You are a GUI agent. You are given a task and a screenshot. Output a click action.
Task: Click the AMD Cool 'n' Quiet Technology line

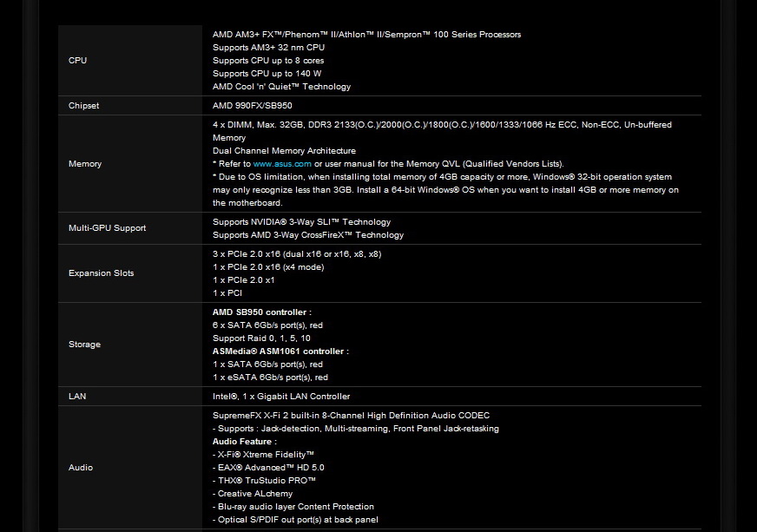[281, 87]
